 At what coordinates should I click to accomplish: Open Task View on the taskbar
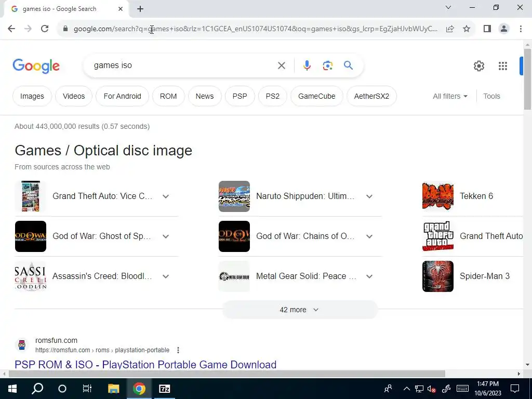(87, 389)
